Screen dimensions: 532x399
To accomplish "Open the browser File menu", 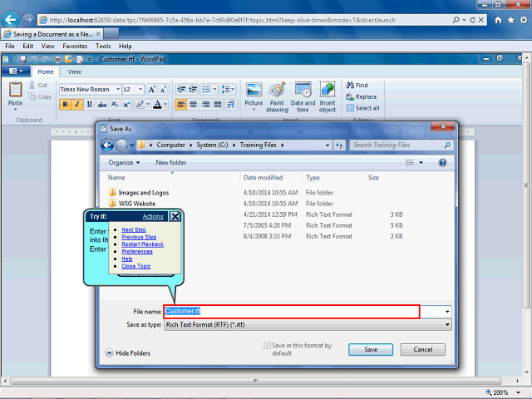I will [10, 47].
